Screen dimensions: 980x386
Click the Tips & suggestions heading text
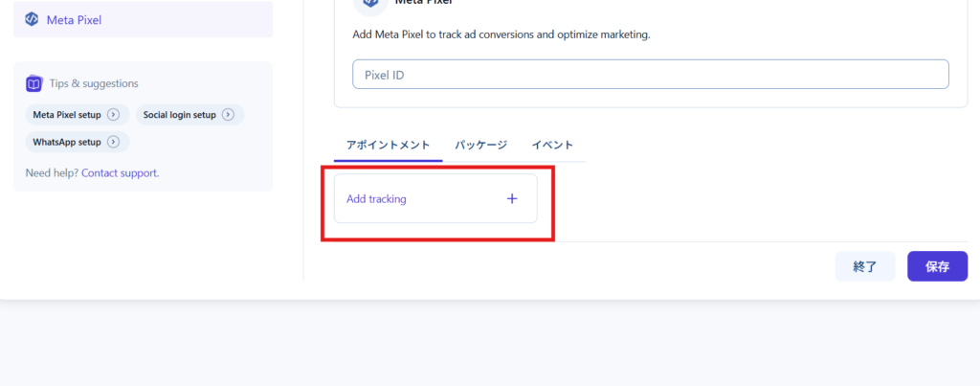(94, 83)
